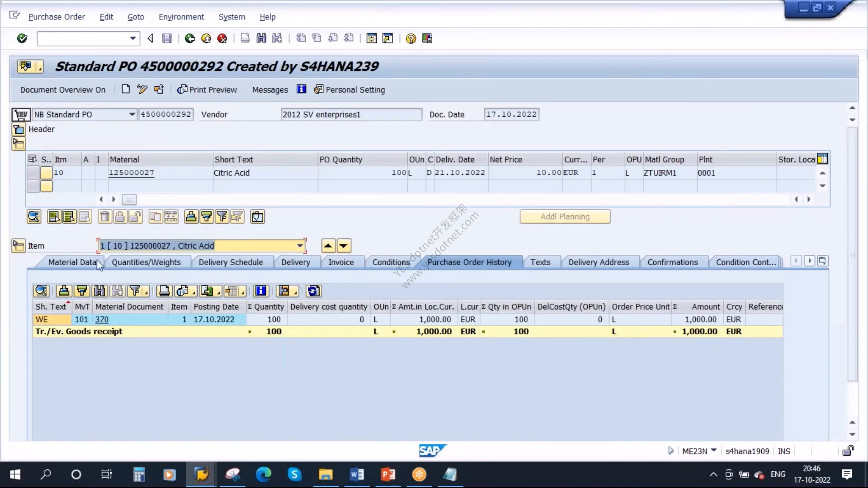Click the red Cancel icon
The width and height of the screenshot is (868, 488).
pyautogui.click(x=222, y=38)
